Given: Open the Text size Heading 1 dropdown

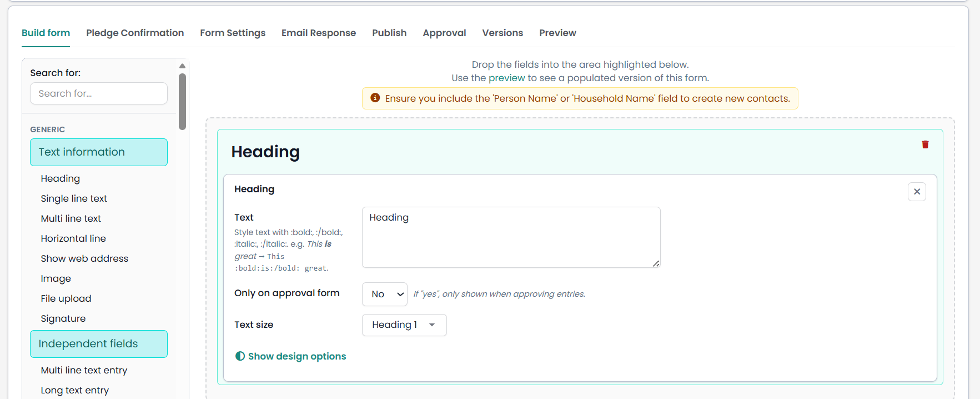Looking at the screenshot, I should tap(404, 325).
